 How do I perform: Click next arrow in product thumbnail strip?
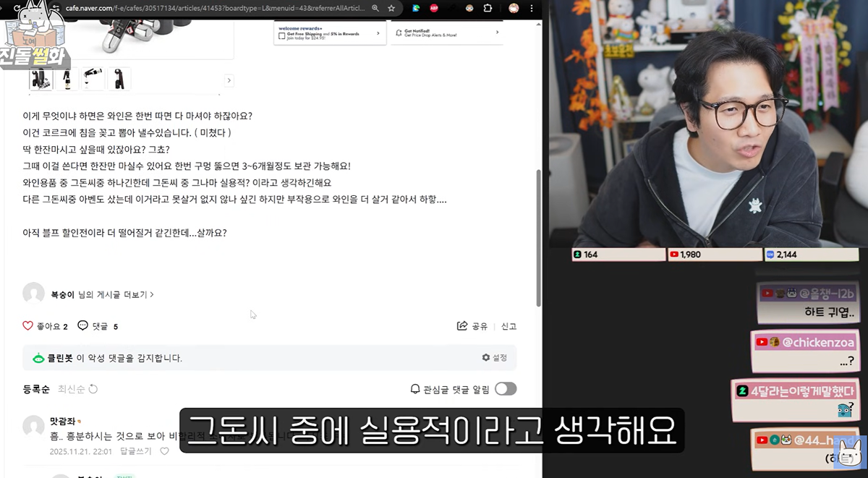coord(229,80)
